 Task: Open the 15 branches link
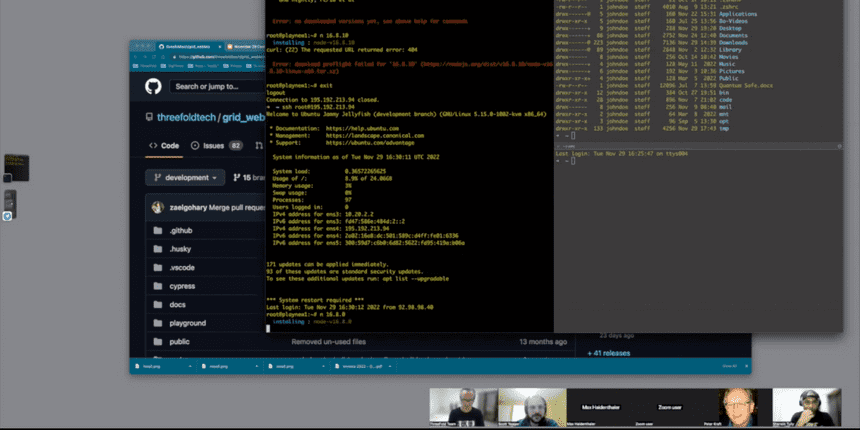pos(250,178)
